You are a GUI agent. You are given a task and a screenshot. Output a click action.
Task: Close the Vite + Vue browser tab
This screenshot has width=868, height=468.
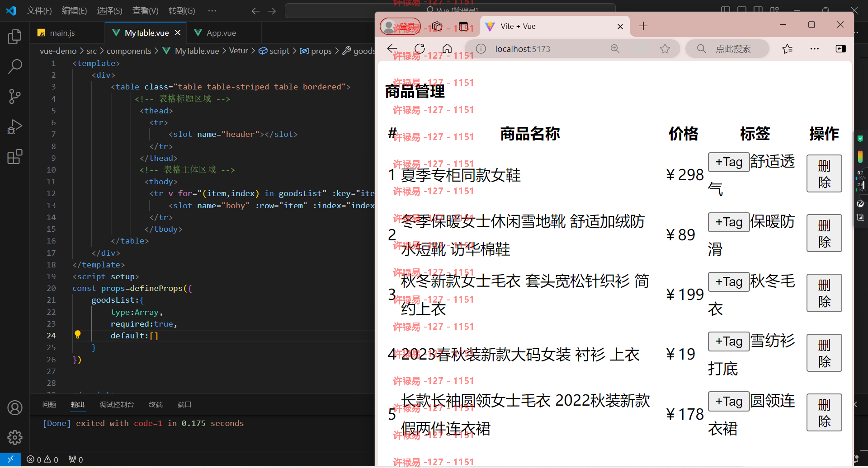pyautogui.click(x=620, y=27)
